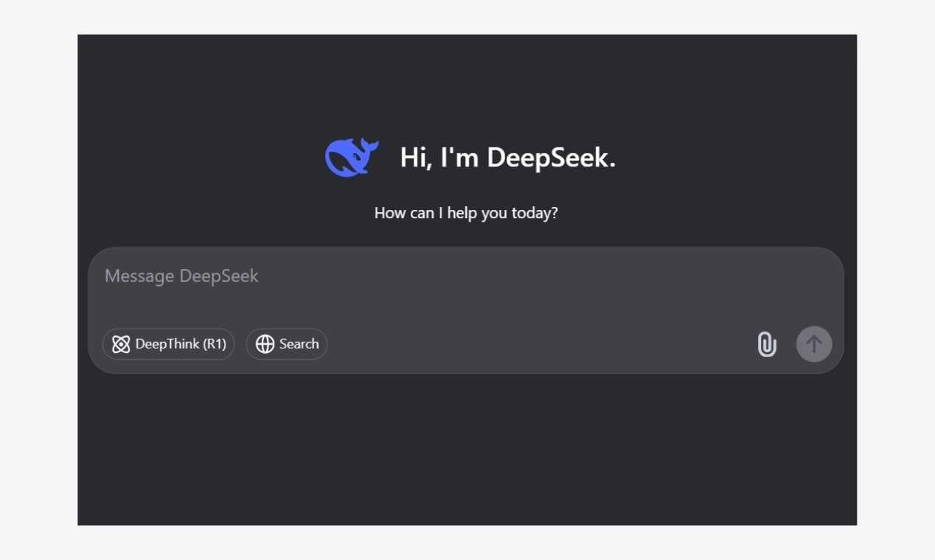Click the attach file paperclip icon

[x=767, y=344]
